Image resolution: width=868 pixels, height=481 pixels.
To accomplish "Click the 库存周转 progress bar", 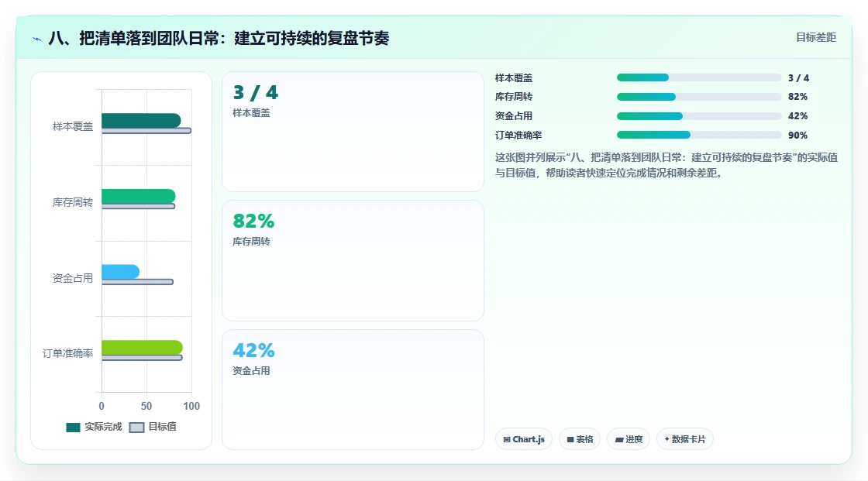I will (x=698, y=97).
